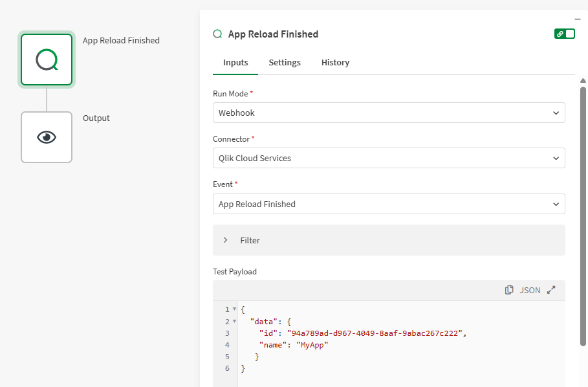Image resolution: width=588 pixels, height=387 pixels.
Task: Click line number 6 in the JSON editor
Action: point(227,368)
